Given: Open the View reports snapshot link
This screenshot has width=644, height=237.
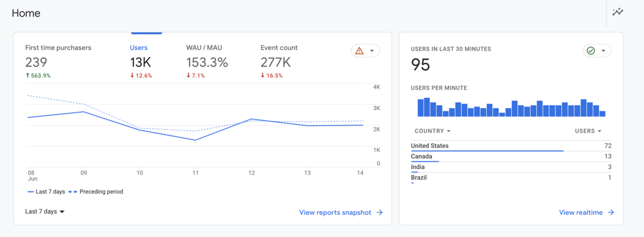Looking at the screenshot, I should coord(335,212).
